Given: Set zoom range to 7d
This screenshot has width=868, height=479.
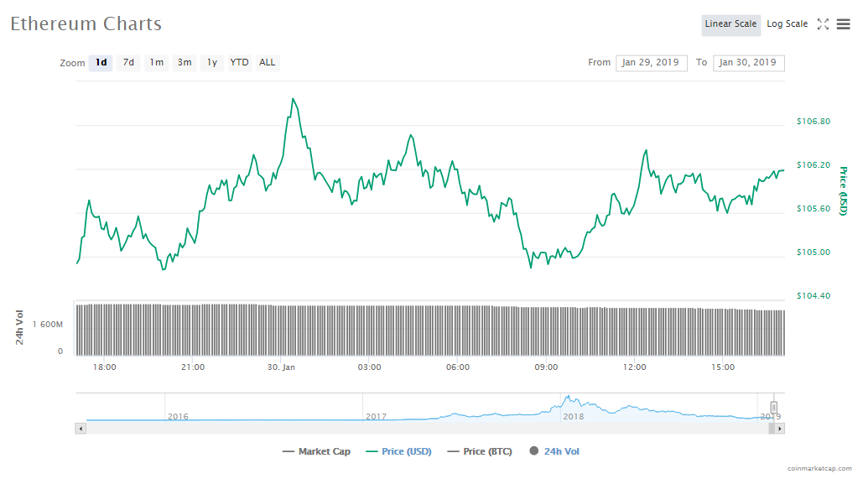Looking at the screenshot, I should [128, 63].
